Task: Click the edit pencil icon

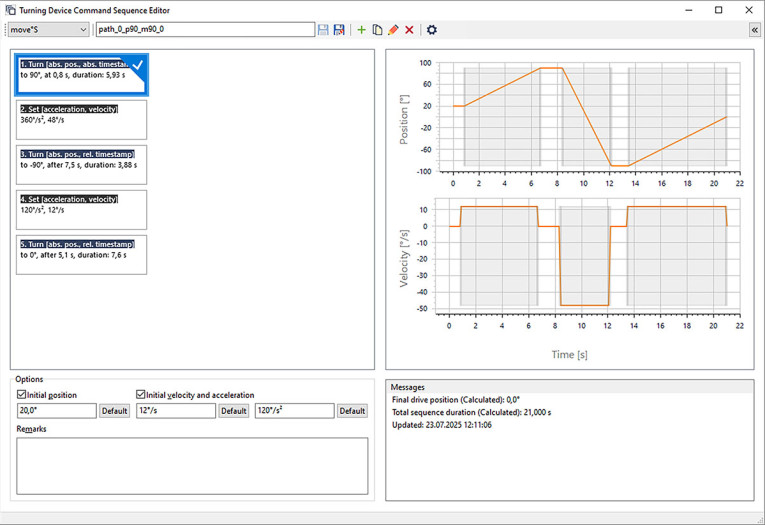Action: click(x=393, y=30)
